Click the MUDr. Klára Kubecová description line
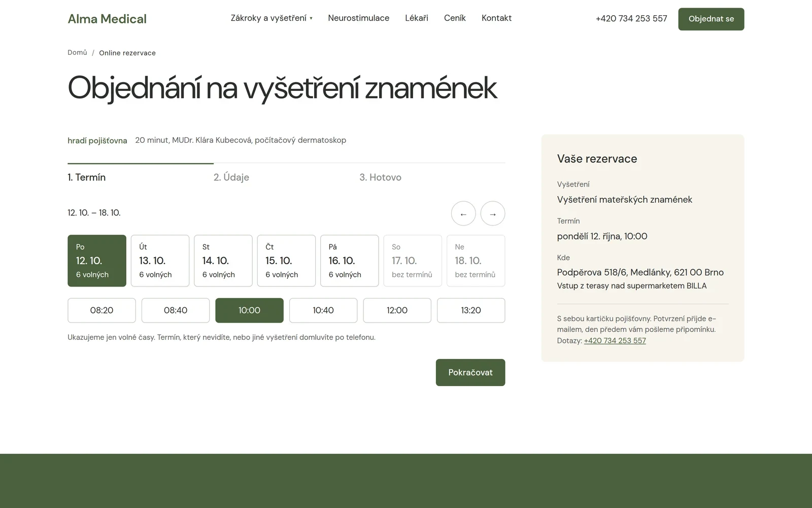Image resolution: width=812 pixels, height=508 pixels. click(x=241, y=140)
